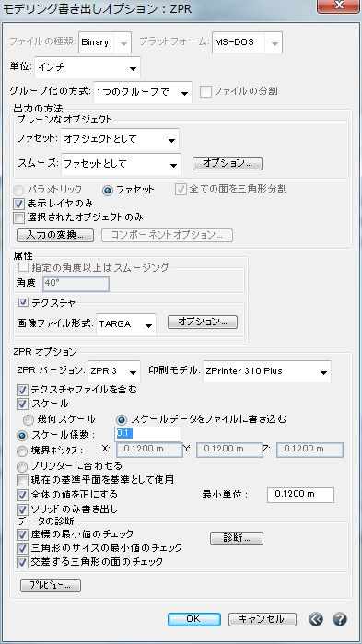This screenshot has width=362, height=644.
Task: Click the double-arrow collapse icon beside キャンセル
Action: coord(316,619)
